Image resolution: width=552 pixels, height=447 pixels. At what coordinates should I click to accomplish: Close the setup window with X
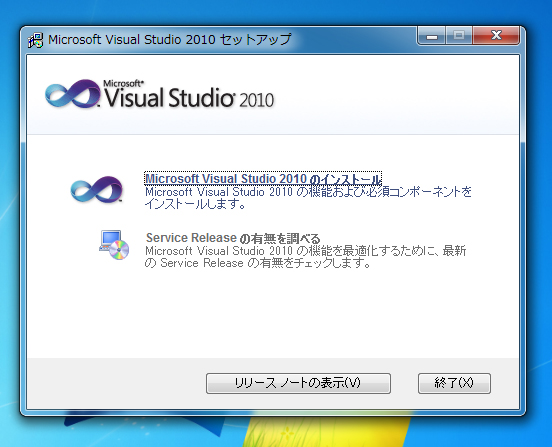point(496,36)
